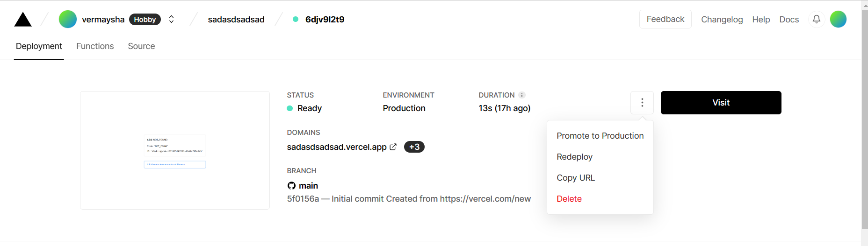Click the GitHub icon next to main
Screen dimensions: 868x246
291,186
